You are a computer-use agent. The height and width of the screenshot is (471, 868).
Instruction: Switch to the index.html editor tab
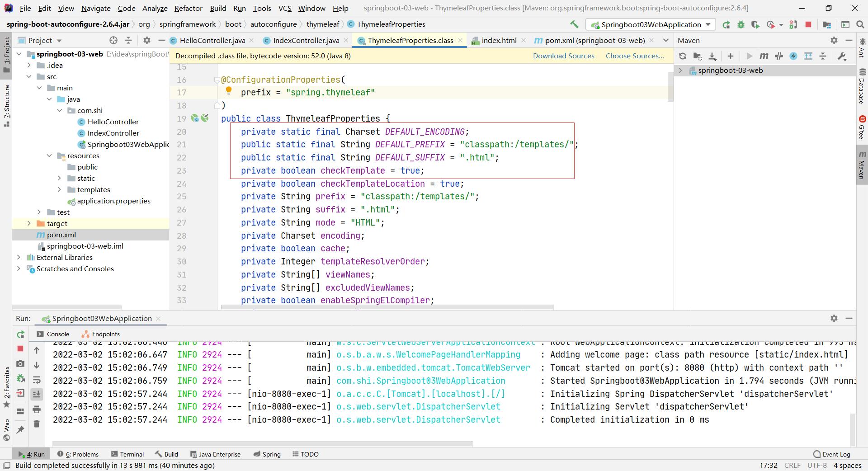point(499,40)
